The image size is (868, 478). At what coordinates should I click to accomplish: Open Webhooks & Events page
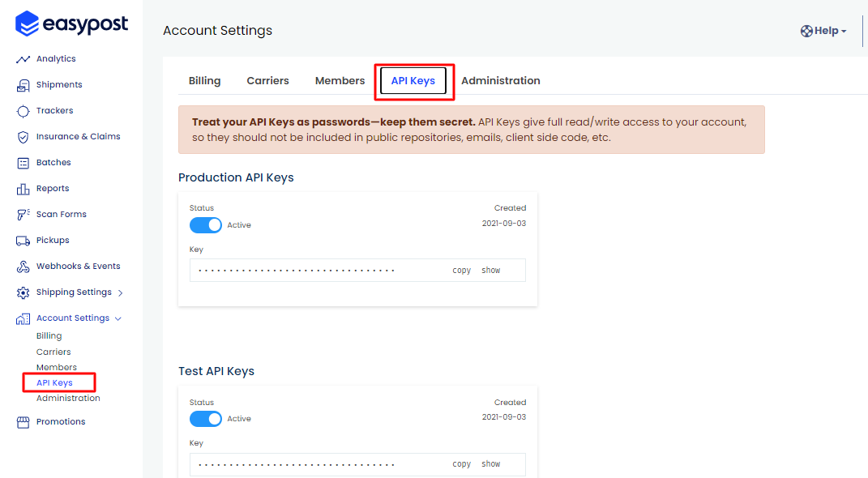[78, 267]
